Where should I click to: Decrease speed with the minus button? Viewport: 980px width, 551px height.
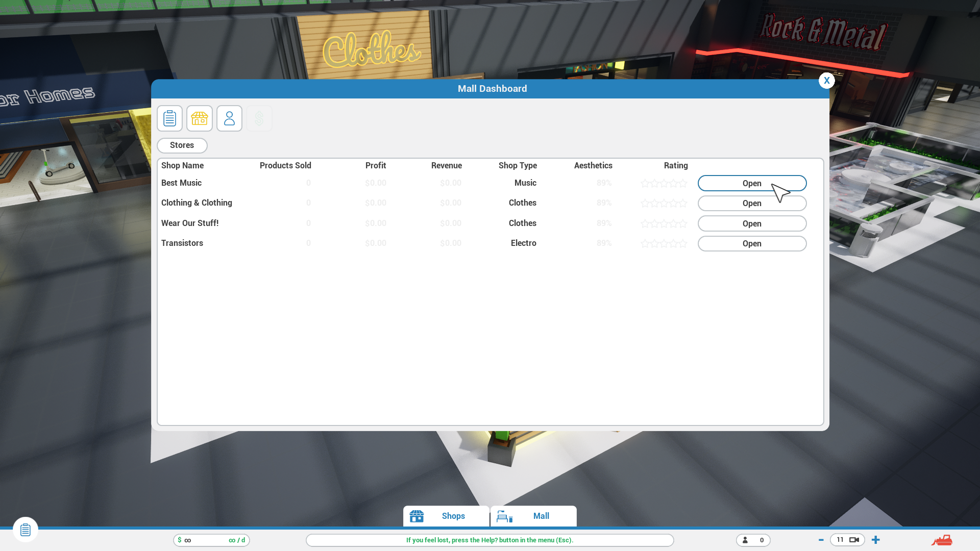pos(821,540)
